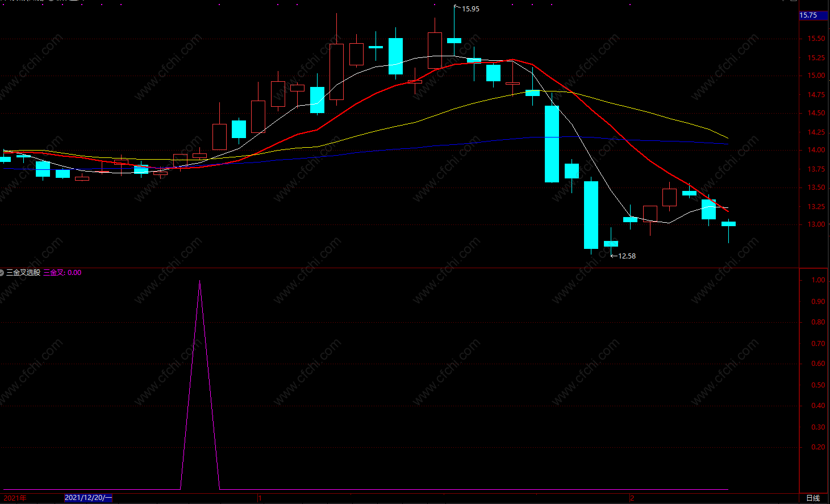Click the 14.00 price axis value
This screenshot has width=830, height=504.
(816, 150)
